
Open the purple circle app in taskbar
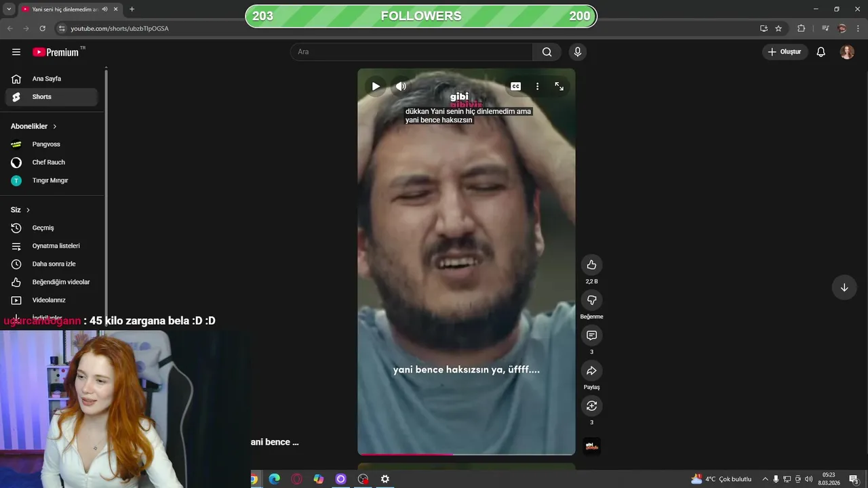[341, 479]
